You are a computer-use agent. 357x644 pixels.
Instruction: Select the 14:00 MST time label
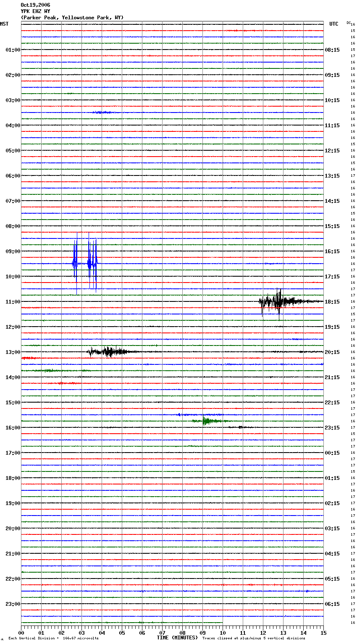tap(13, 377)
